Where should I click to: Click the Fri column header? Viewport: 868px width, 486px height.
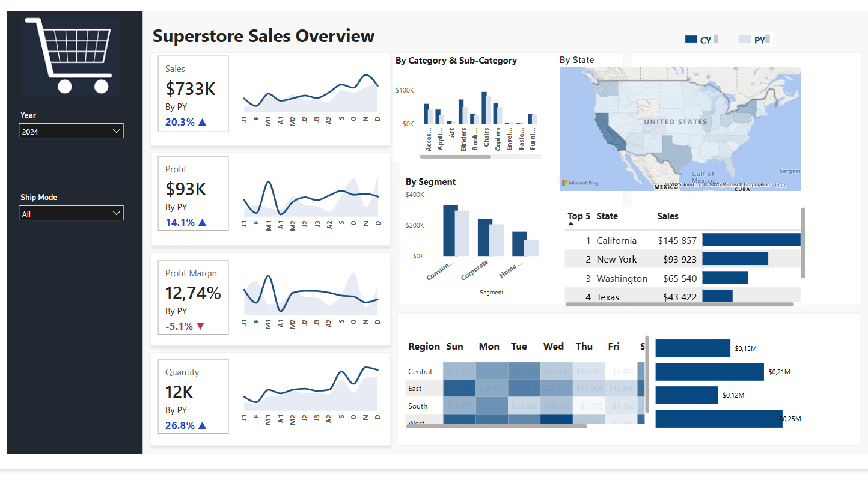click(614, 347)
